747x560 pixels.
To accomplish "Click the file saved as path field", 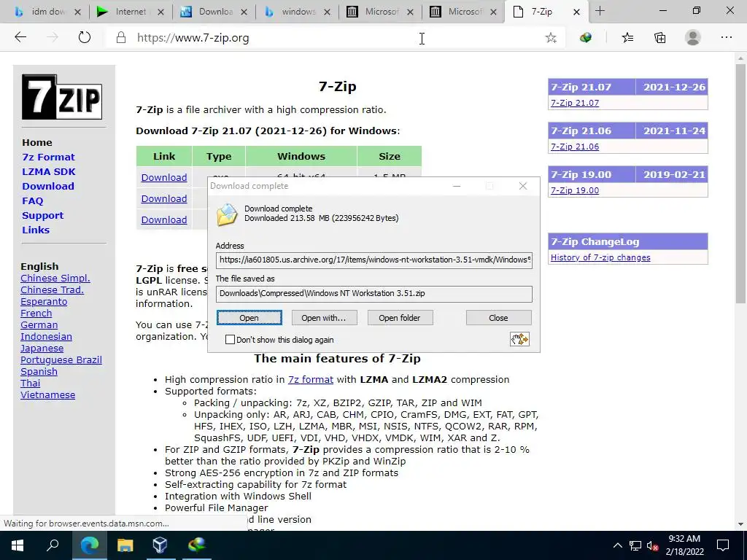I will 374,294.
